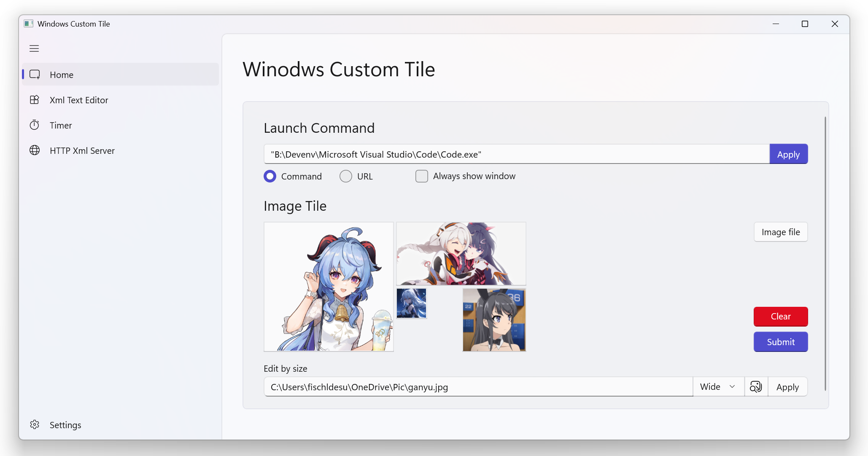
Task: Go to HTTP Xml Server page
Action: click(121, 150)
